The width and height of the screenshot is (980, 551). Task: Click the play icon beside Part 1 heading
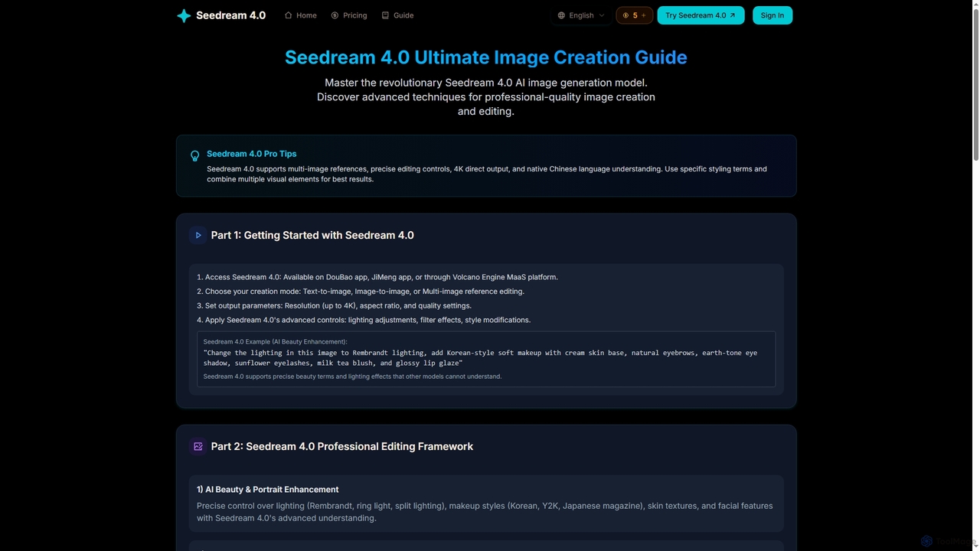click(198, 235)
